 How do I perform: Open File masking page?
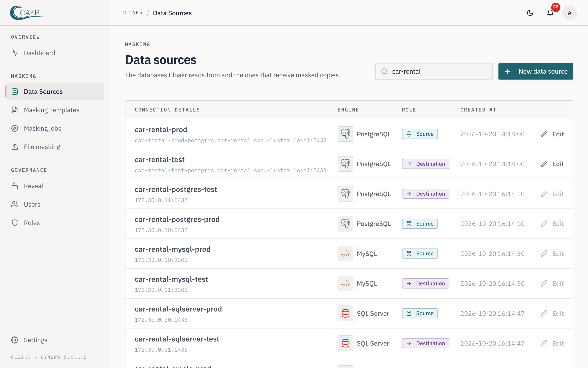(x=55, y=147)
